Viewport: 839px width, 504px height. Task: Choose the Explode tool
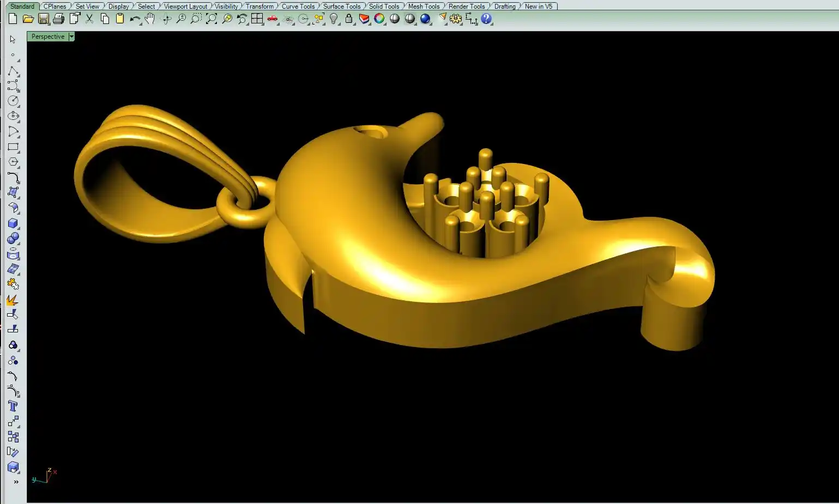pos(13,300)
